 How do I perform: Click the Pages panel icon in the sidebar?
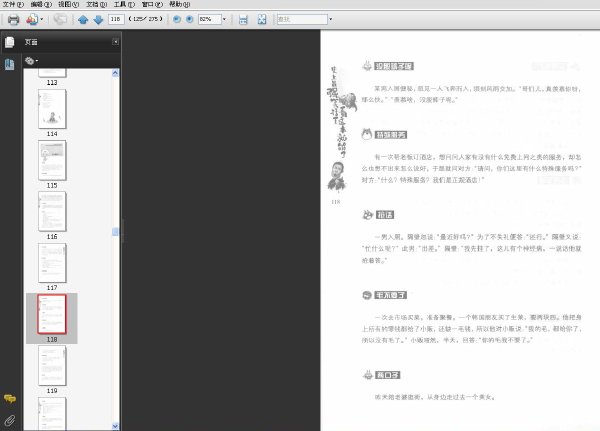(10, 42)
